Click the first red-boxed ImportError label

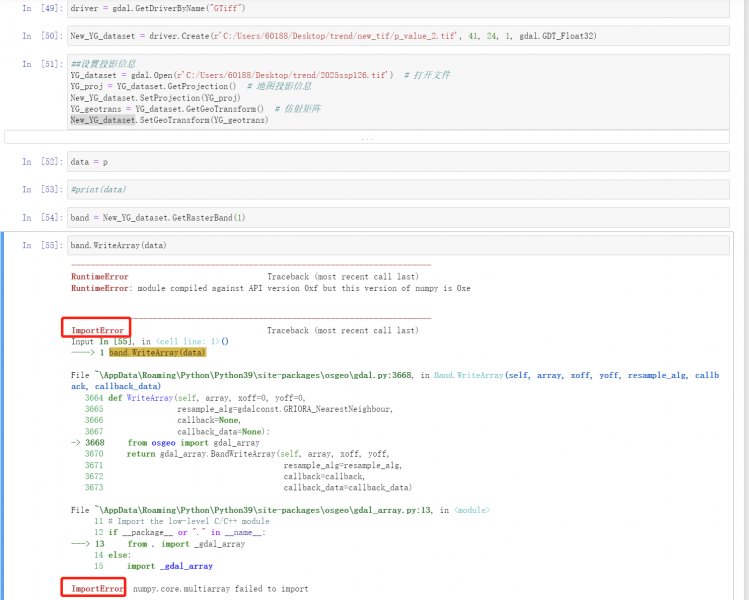pyautogui.click(x=97, y=330)
